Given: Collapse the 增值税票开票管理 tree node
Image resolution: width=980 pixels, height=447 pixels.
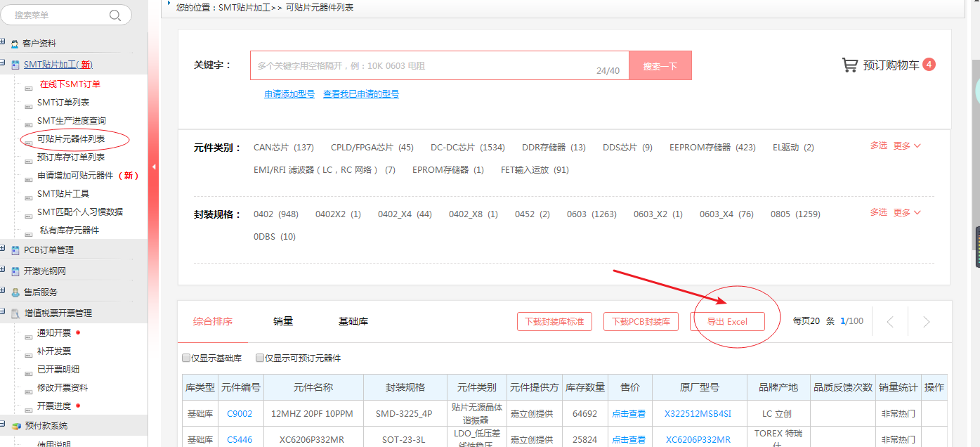Looking at the screenshot, I should click(x=4, y=313).
